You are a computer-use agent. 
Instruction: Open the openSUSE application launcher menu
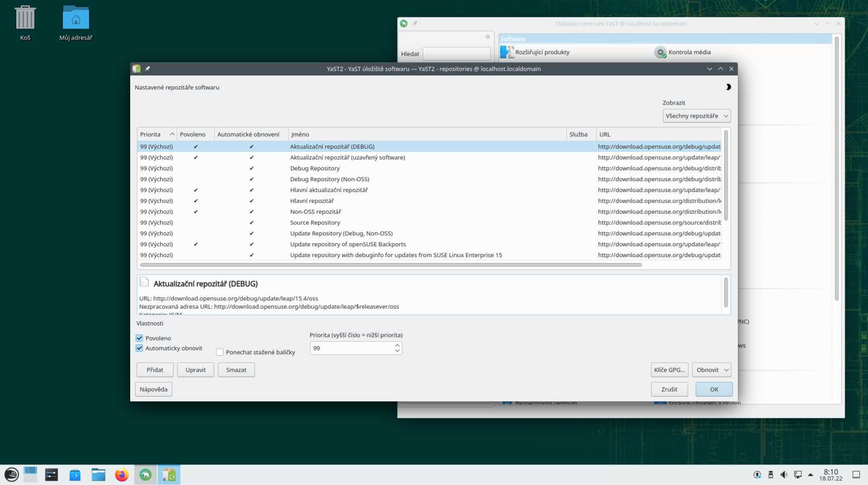click(x=11, y=475)
